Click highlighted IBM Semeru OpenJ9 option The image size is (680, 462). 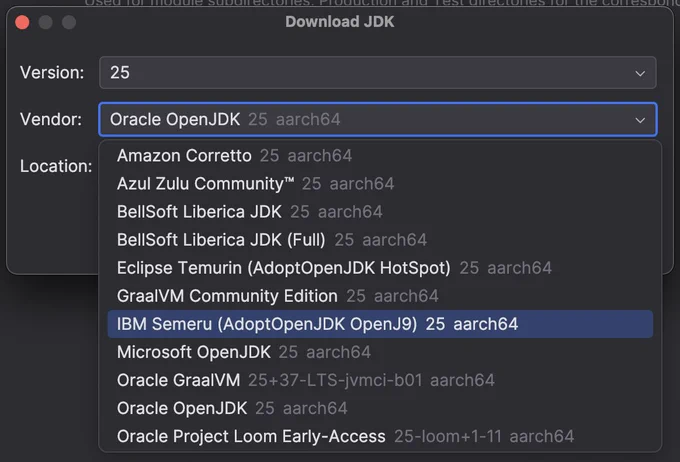[x=380, y=324]
